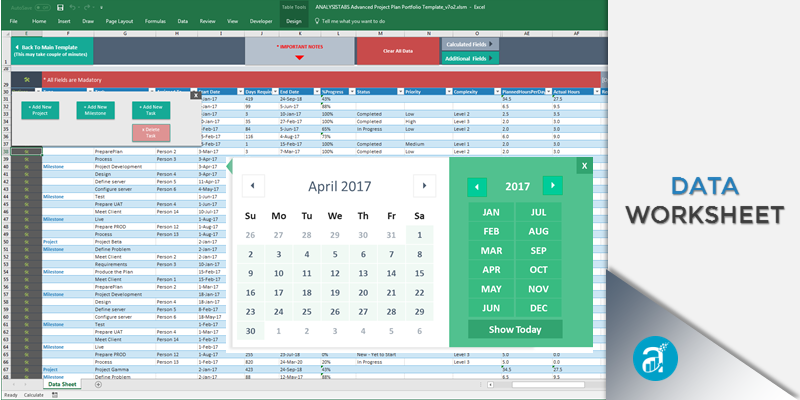Close the floating add-buttons panel
The height and width of the screenshot is (400, 800).
point(195,93)
